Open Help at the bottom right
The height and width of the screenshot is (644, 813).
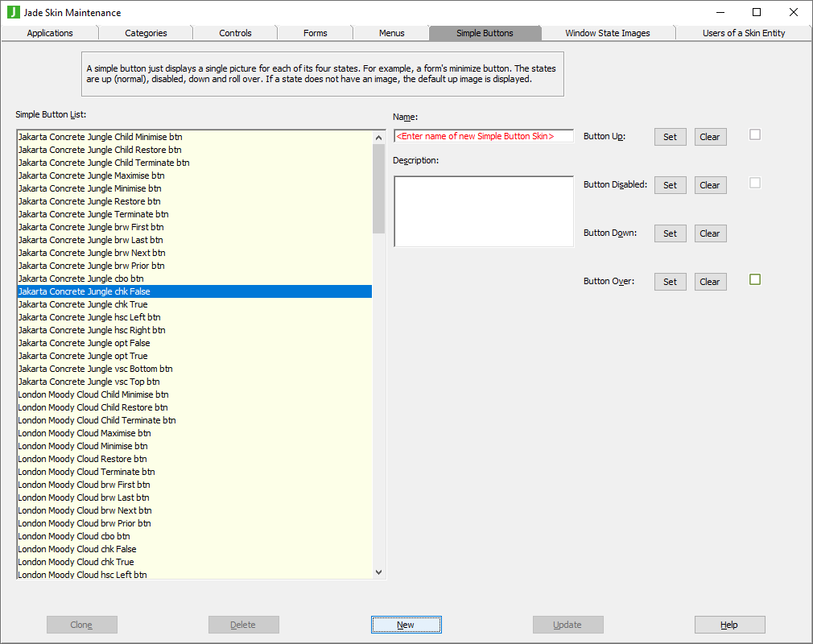[729, 625]
